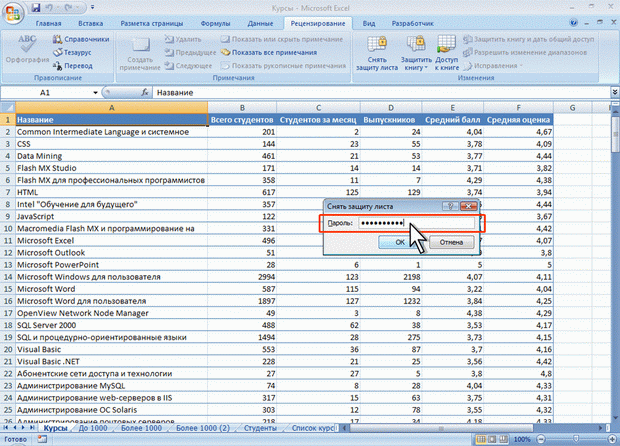This screenshot has width=620, height=446.
Task: Open Excel help icon in ribbon
Action: [x=573, y=23]
